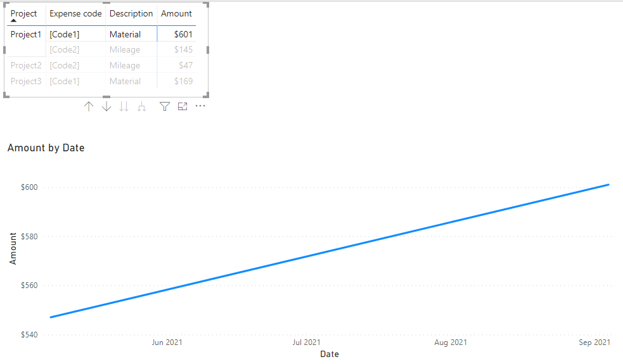
Task: Click [Code2] in Project2 row
Action: 65,65
